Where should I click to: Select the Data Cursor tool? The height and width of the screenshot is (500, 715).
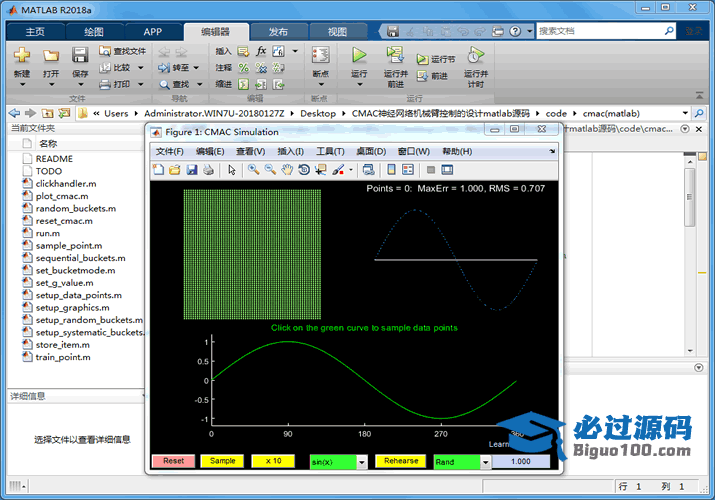321,170
